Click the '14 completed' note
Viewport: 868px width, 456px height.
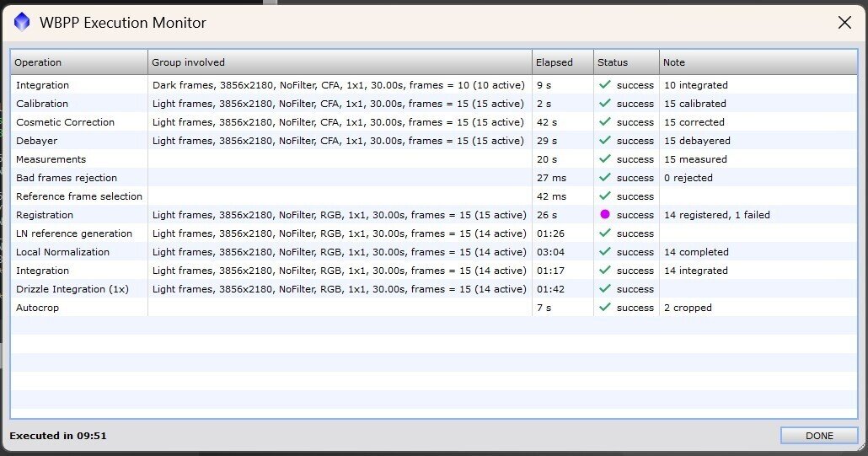[696, 252]
